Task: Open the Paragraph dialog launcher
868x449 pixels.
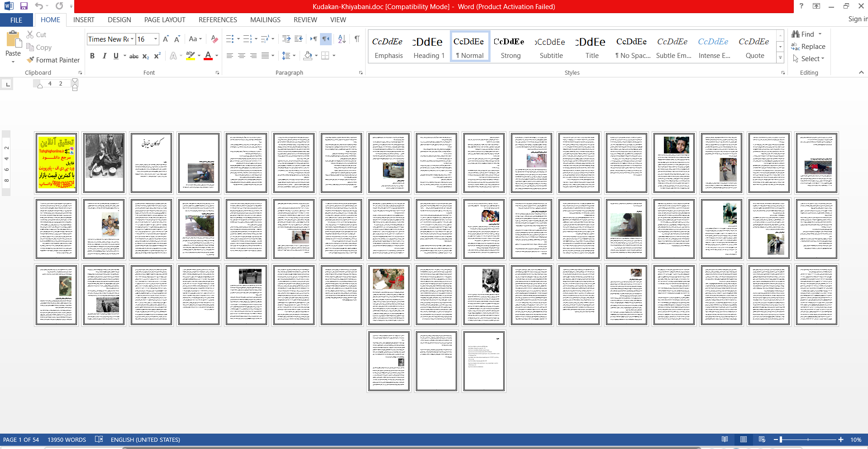Action: [361, 72]
